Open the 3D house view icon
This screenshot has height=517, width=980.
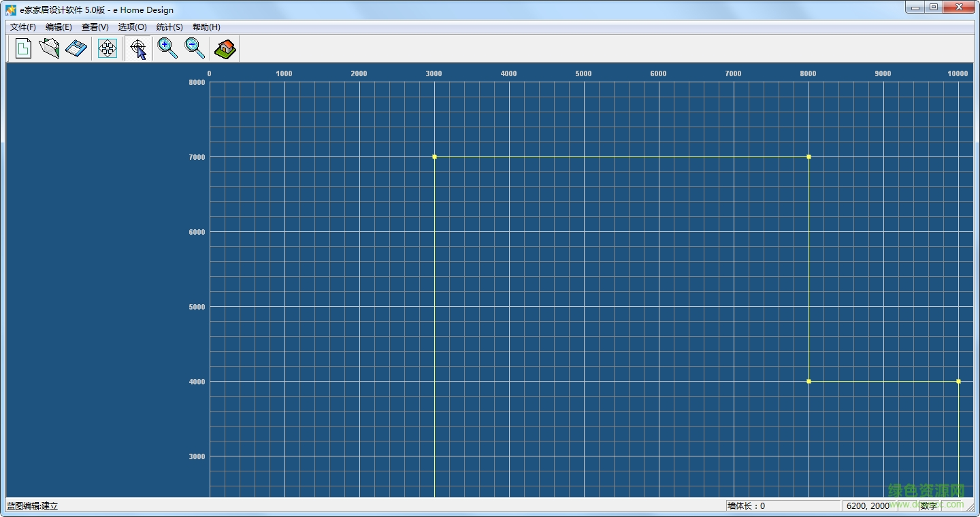pyautogui.click(x=225, y=48)
